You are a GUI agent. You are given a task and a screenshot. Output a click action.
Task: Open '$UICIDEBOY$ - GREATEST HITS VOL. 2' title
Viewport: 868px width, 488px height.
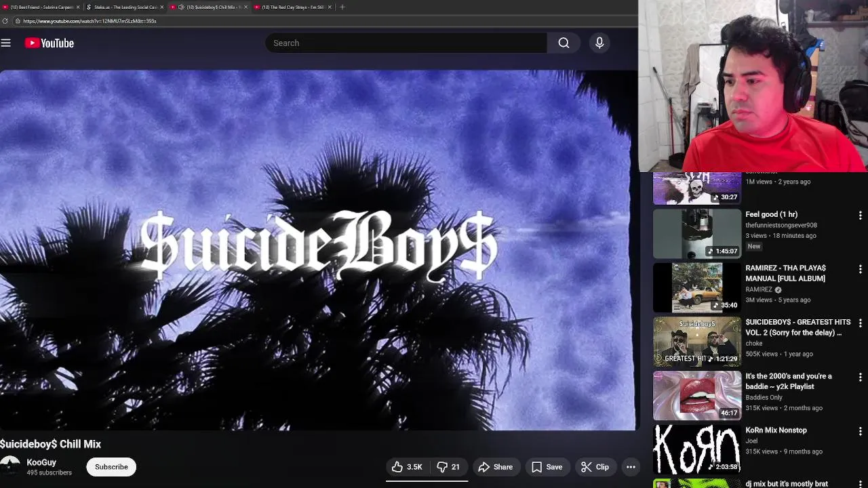point(798,327)
